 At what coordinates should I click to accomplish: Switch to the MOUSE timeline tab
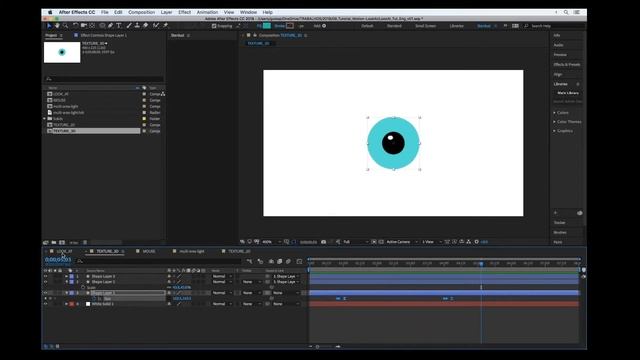[x=149, y=251]
